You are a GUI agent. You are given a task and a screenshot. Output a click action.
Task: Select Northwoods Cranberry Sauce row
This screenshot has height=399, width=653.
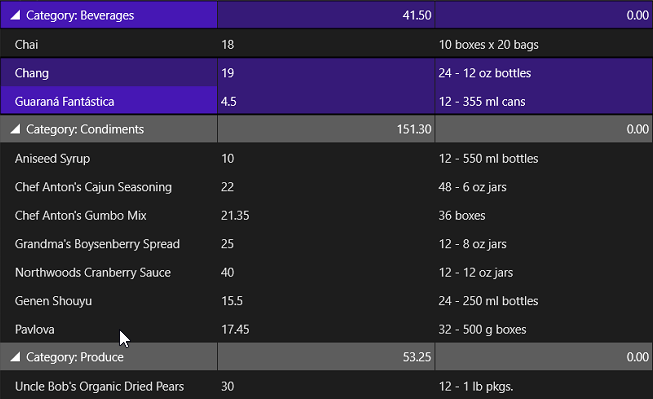326,272
